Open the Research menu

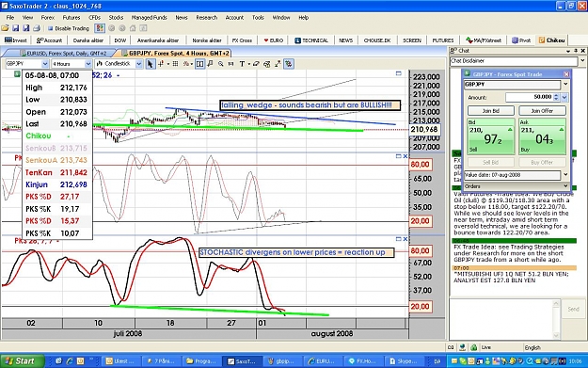tap(207, 18)
